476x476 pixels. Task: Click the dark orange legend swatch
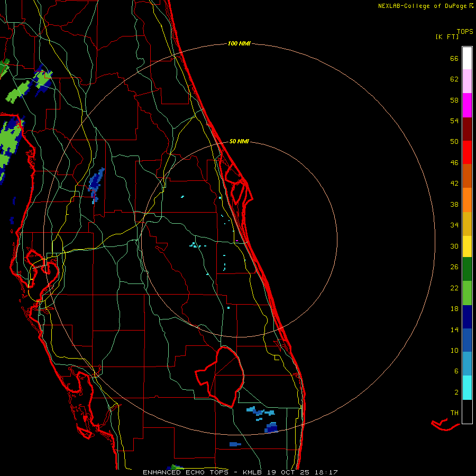tap(467, 176)
